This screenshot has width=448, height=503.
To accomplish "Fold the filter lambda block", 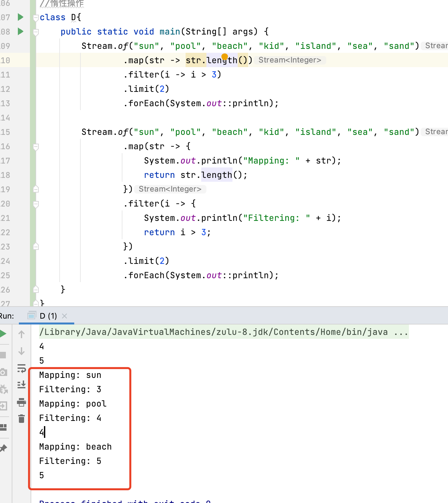I will (x=36, y=204).
